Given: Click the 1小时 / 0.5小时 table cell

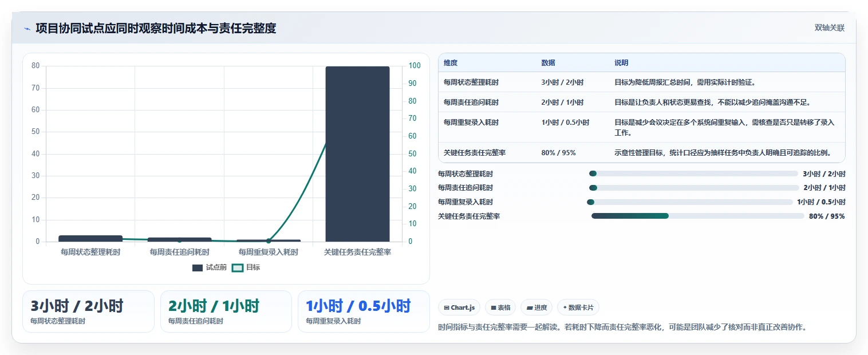Looking at the screenshot, I should pyautogui.click(x=565, y=123).
